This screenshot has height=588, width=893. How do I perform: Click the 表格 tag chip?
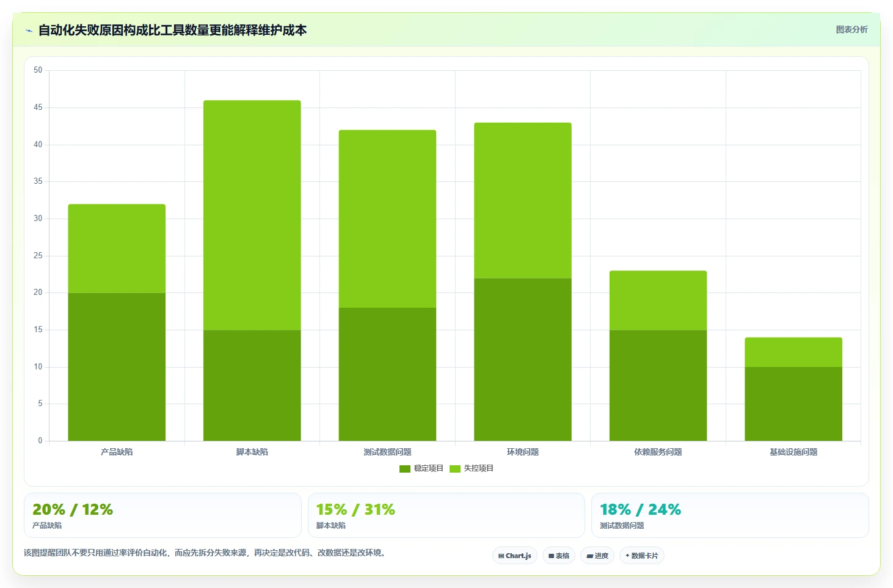click(x=559, y=556)
